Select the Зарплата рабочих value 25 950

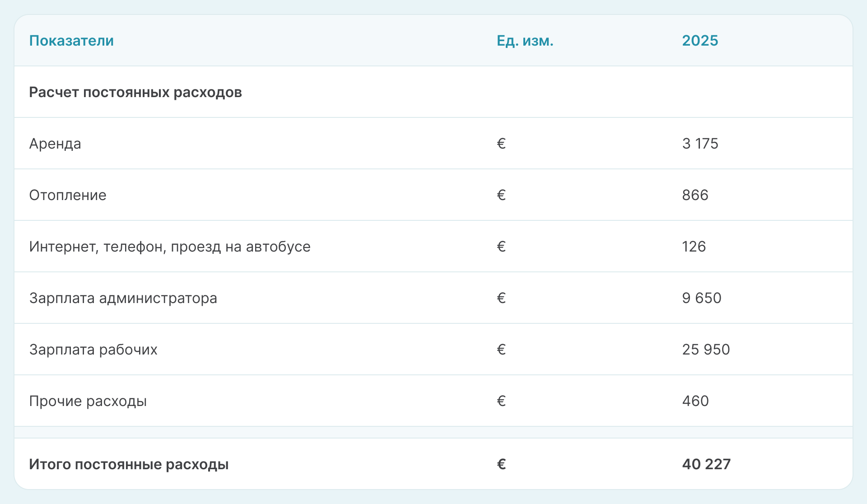[706, 350]
